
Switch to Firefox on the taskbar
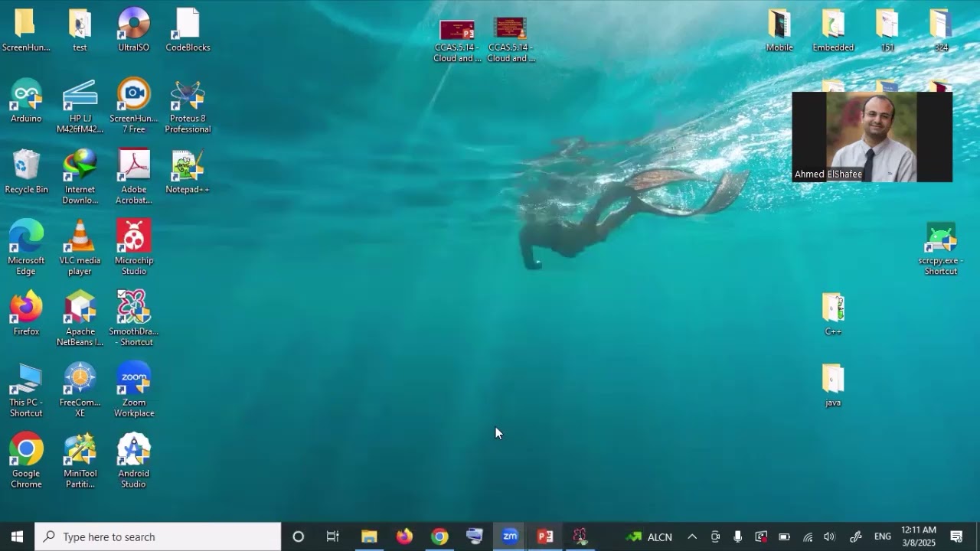(x=404, y=536)
